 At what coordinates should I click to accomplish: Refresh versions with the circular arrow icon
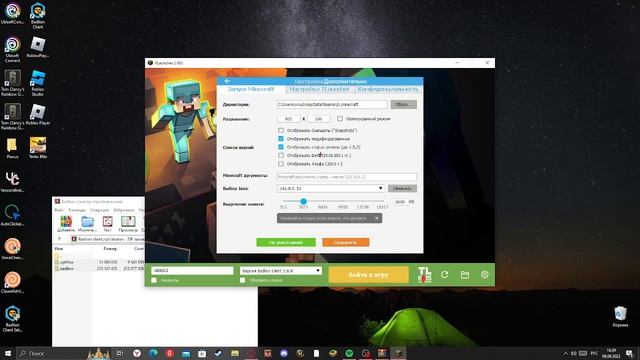(444, 275)
